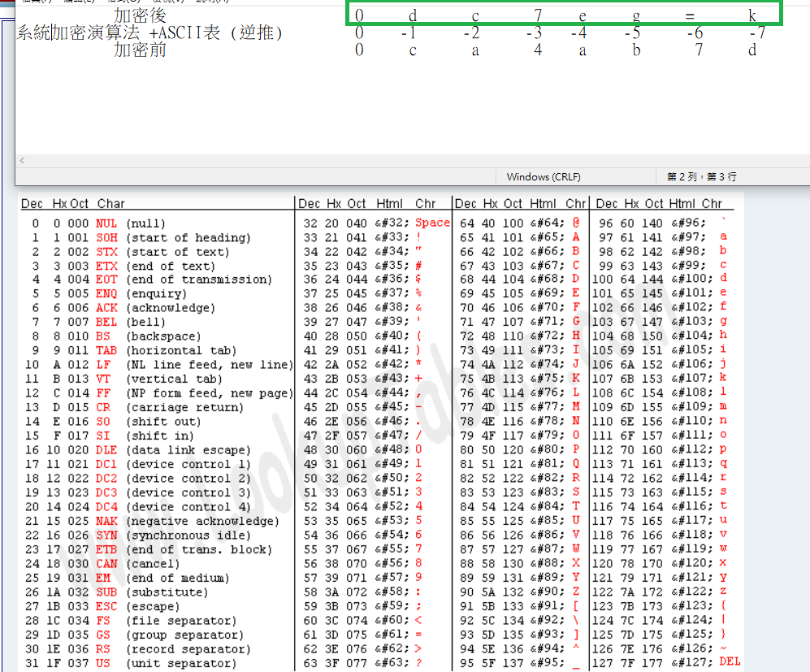Click the left arrow of horizontal scrollbar
This screenshot has width=810, height=672.
click(x=22, y=161)
